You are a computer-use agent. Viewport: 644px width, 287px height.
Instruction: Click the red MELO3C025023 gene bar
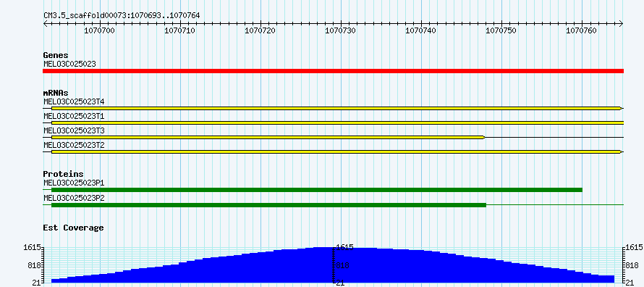333,71
